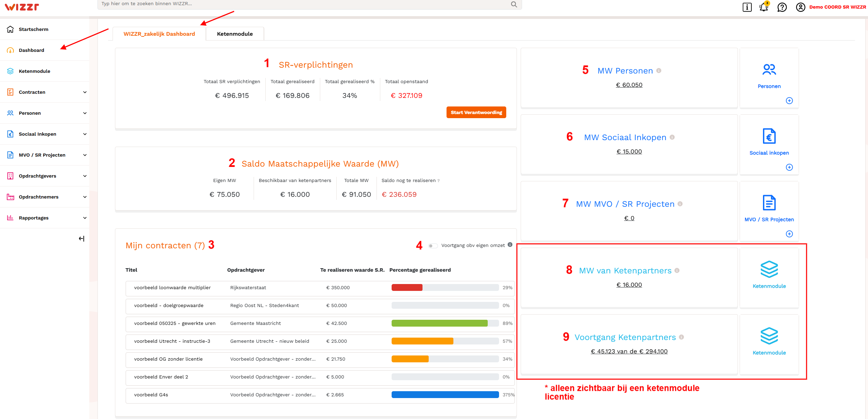This screenshot has width=868, height=419.
Task: Open the info icon in top bar
Action: tap(747, 7)
